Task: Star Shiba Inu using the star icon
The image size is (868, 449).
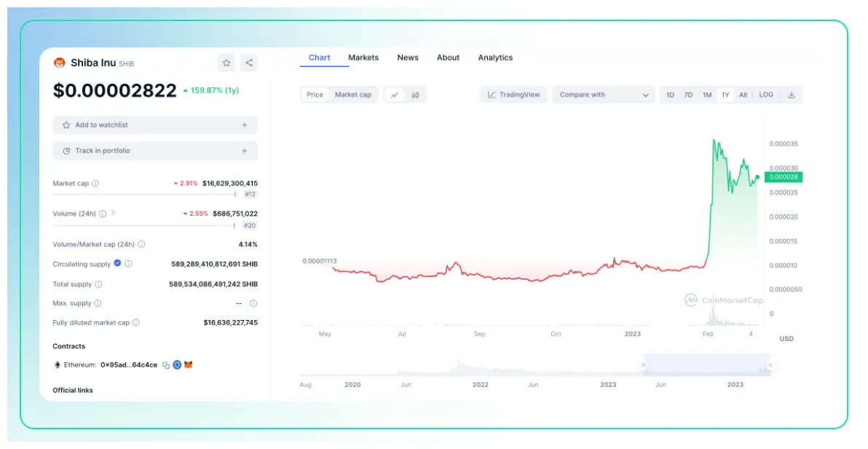Action: tap(226, 63)
